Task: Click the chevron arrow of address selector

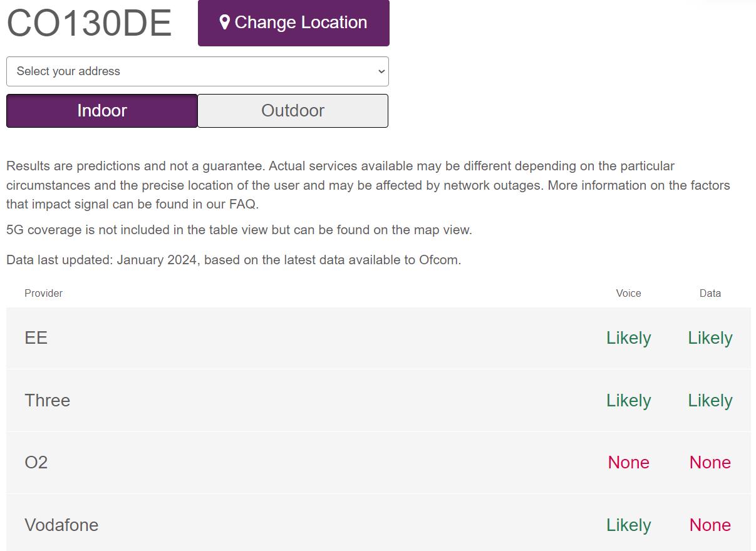Action: pyautogui.click(x=381, y=71)
